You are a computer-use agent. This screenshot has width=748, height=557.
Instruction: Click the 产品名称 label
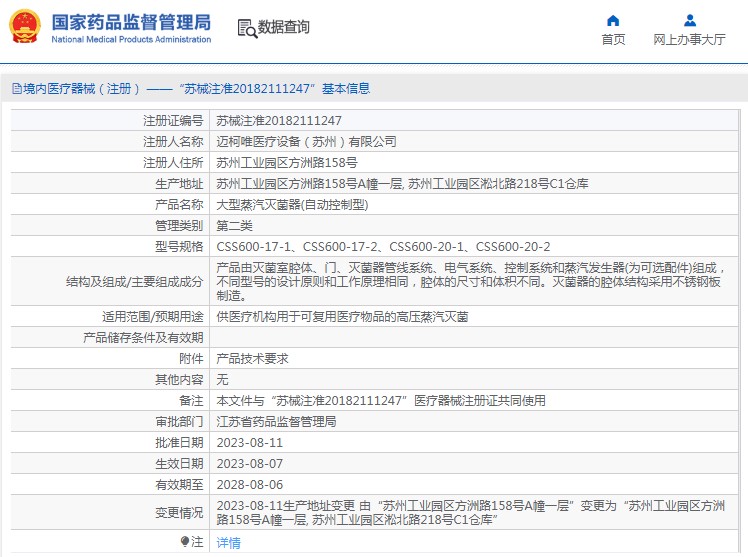point(179,205)
